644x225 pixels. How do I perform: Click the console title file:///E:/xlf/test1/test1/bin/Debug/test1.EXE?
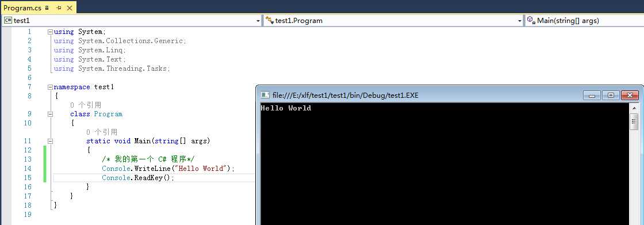pyautogui.click(x=346, y=96)
